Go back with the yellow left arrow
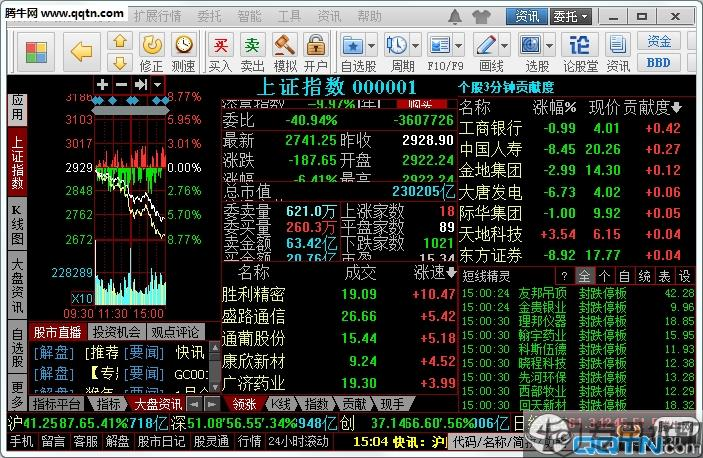Screen dimensions: 703x458 (x=82, y=52)
